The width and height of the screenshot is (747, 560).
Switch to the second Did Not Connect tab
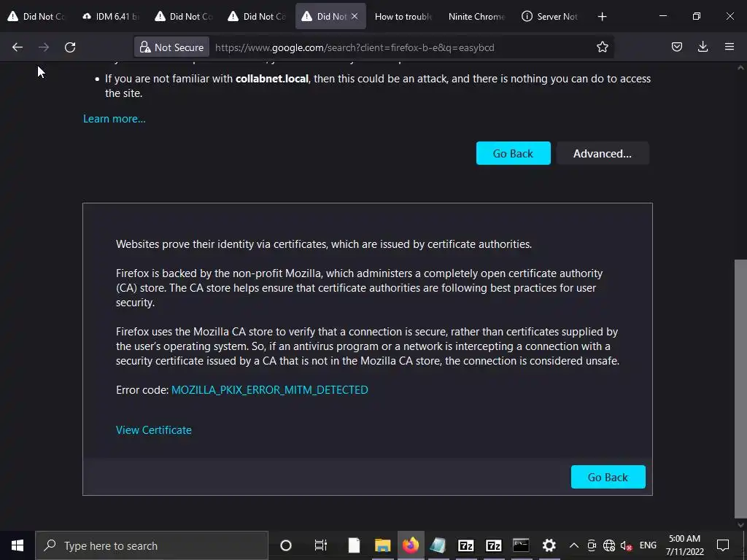pos(184,17)
